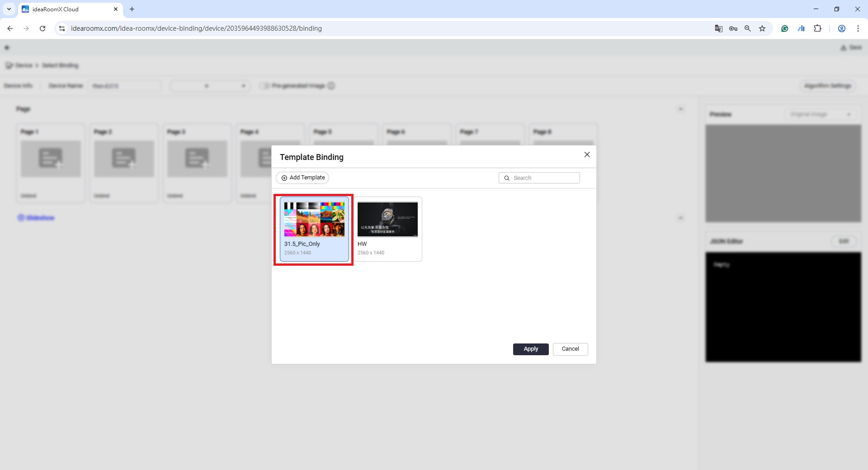This screenshot has height=470, width=868.
Task: Click the Edit button in JSON Editor
Action: pos(844,241)
